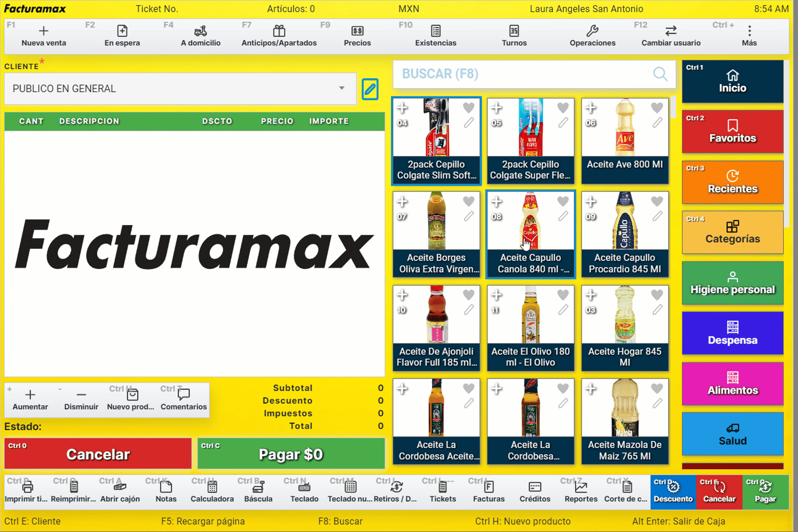Edit 2pack Cepillo Colgate Slim Soft pencil icon

click(x=469, y=123)
